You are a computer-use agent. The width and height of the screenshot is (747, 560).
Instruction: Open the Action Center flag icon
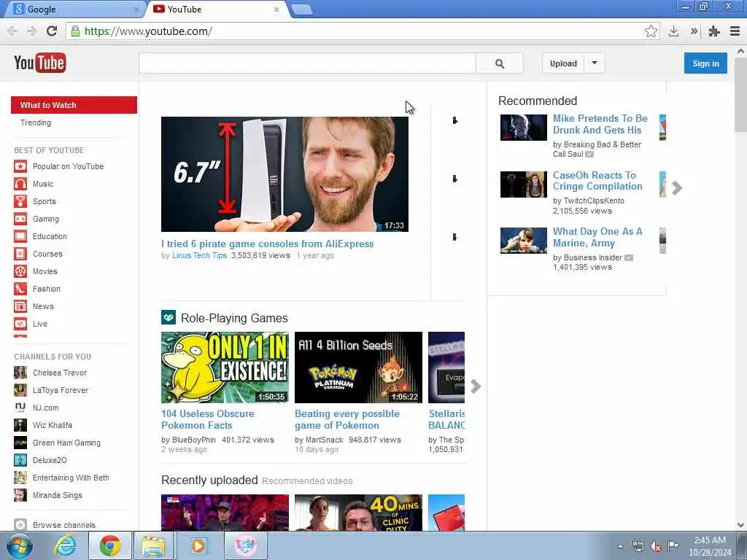point(673,546)
